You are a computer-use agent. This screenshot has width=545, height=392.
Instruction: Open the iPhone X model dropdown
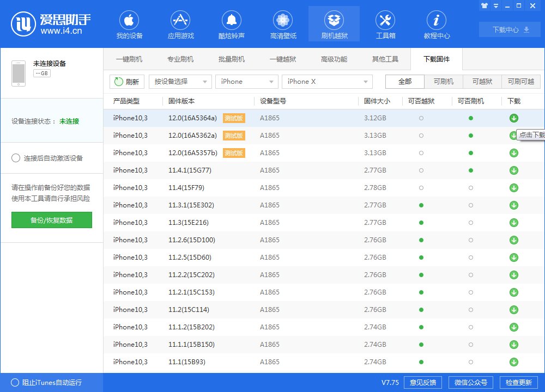[327, 81]
